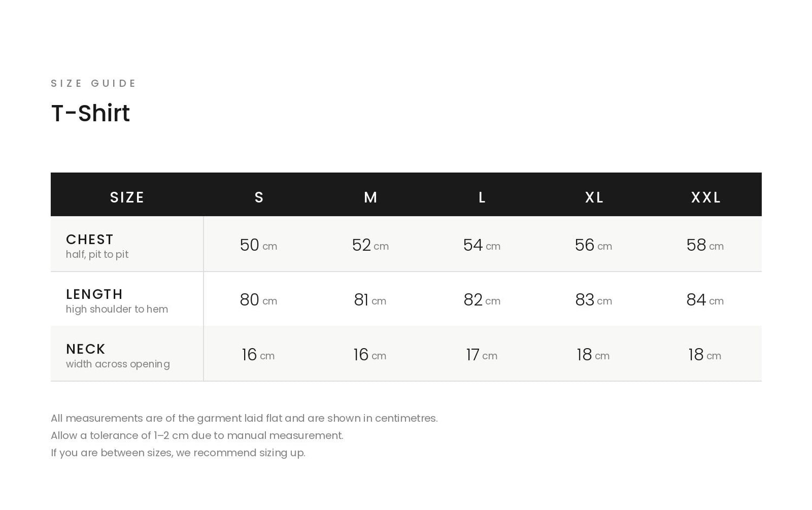Select the sizing up recommendation text
This screenshot has height=510, width=812.
(178, 453)
